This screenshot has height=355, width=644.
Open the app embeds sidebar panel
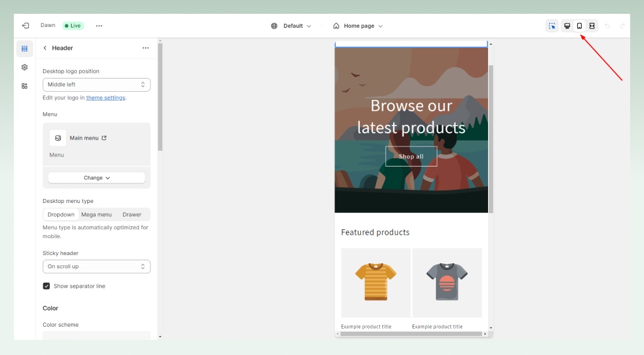[25, 86]
